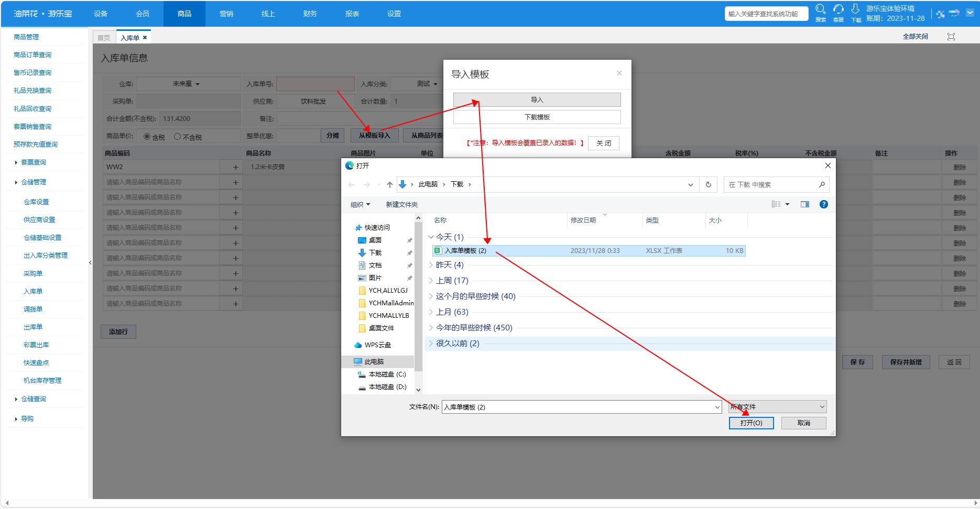Click the system function search box
This screenshot has height=509, width=980.
766,14
